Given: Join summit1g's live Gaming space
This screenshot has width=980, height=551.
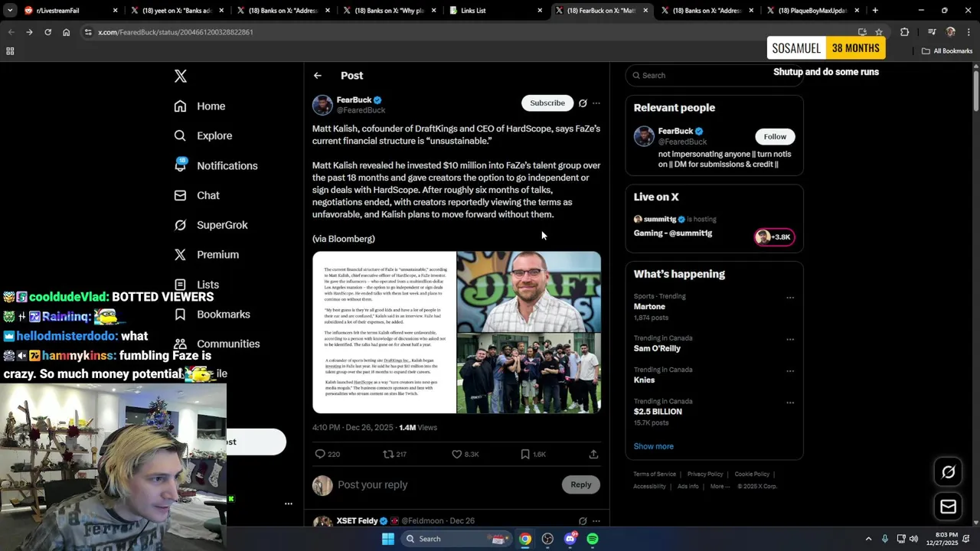Looking at the screenshot, I should click(x=714, y=227).
